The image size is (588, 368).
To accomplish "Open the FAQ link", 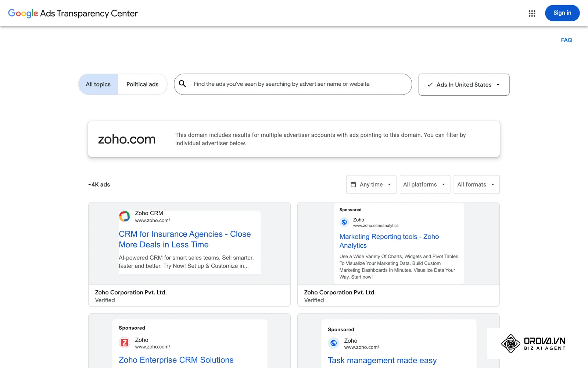I will (566, 40).
